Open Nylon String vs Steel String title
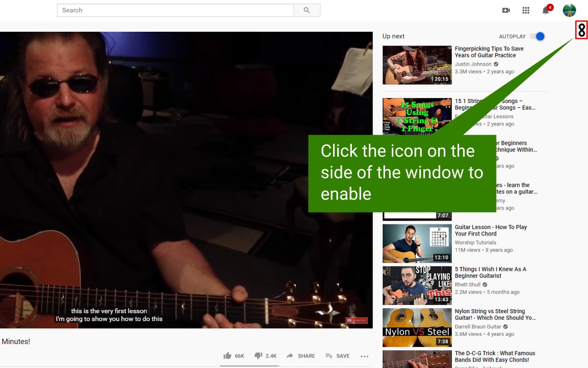Viewport: 588px width, 368px height. 495,315
